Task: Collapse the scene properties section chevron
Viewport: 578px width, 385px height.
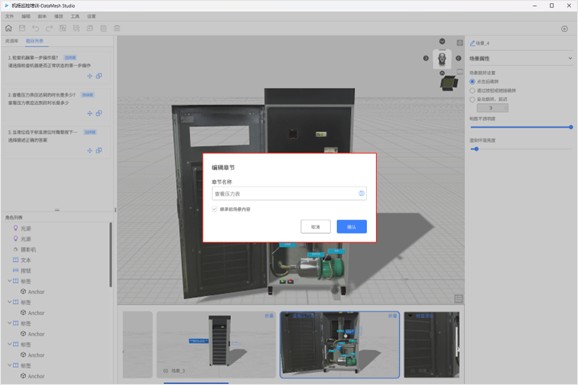Action: pyautogui.click(x=570, y=58)
